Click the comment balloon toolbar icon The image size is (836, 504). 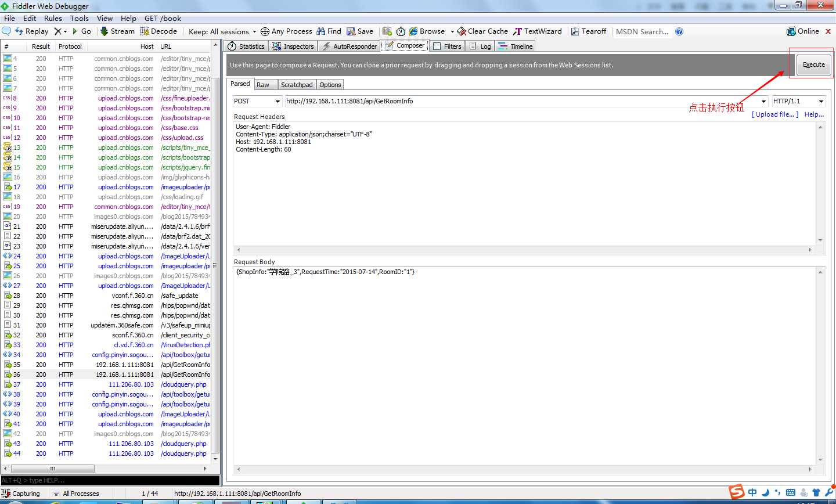(7, 31)
